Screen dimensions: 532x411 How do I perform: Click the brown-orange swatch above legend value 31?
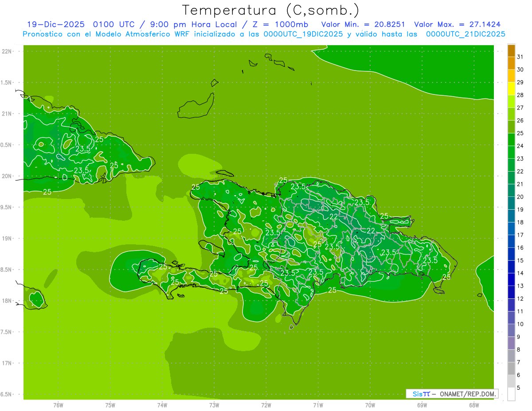click(511, 51)
